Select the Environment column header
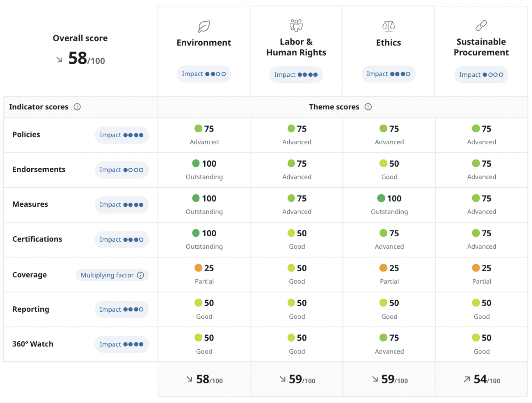 [x=203, y=42]
